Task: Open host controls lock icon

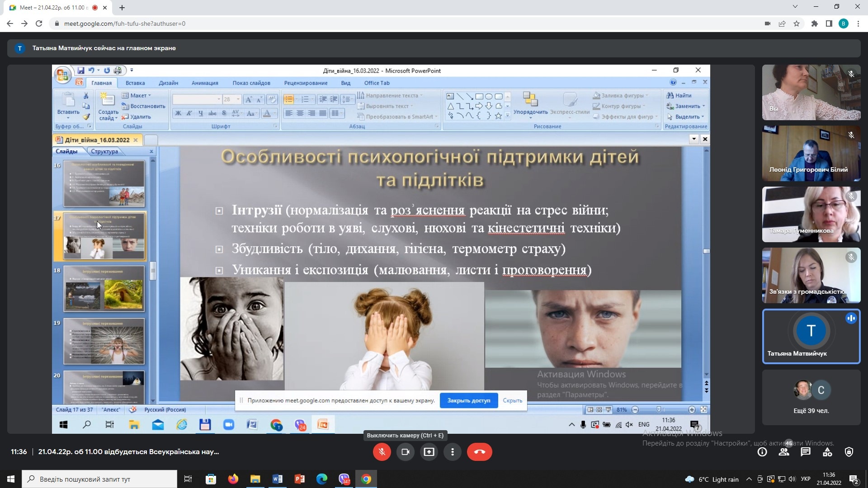Action: pos(849,452)
